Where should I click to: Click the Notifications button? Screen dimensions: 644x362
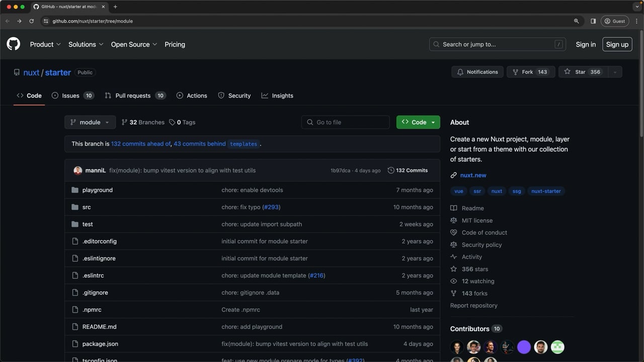pos(477,72)
